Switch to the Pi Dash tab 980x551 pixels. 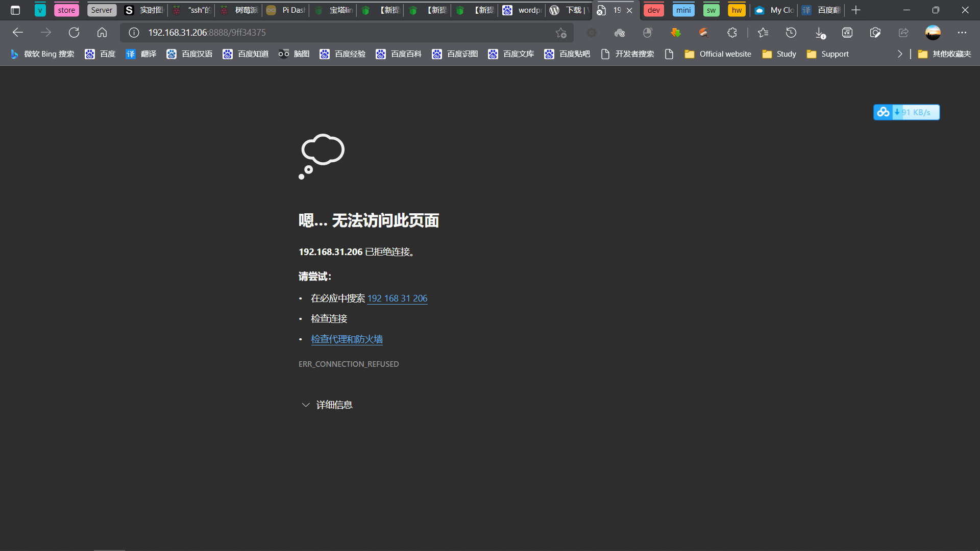tap(286, 10)
